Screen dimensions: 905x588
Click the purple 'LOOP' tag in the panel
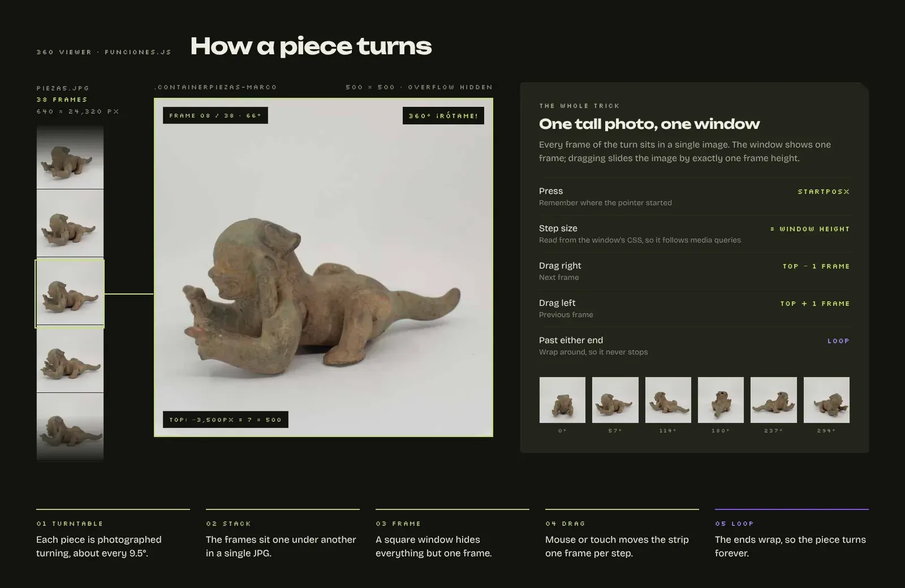(838, 341)
